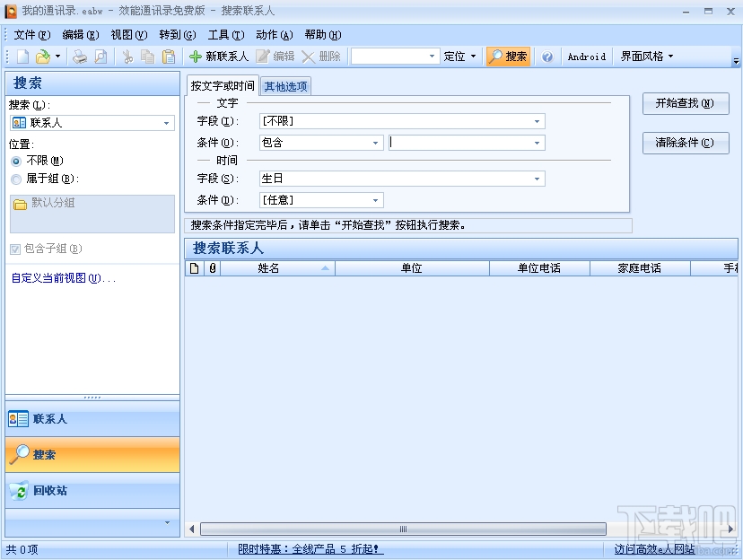Click the 单位电话 column header
Viewport: 743px width, 560px height.
pyautogui.click(x=539, y=268)
